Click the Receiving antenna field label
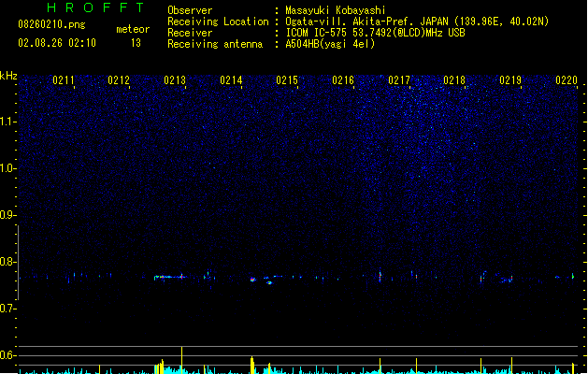Screen dimensions: 588x374 [x=215, y=44]
